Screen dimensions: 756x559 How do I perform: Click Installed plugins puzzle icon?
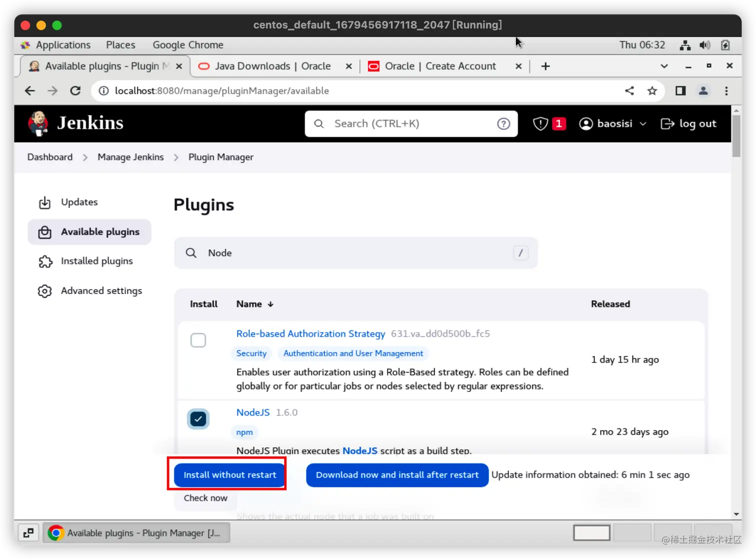click(45, 261)
